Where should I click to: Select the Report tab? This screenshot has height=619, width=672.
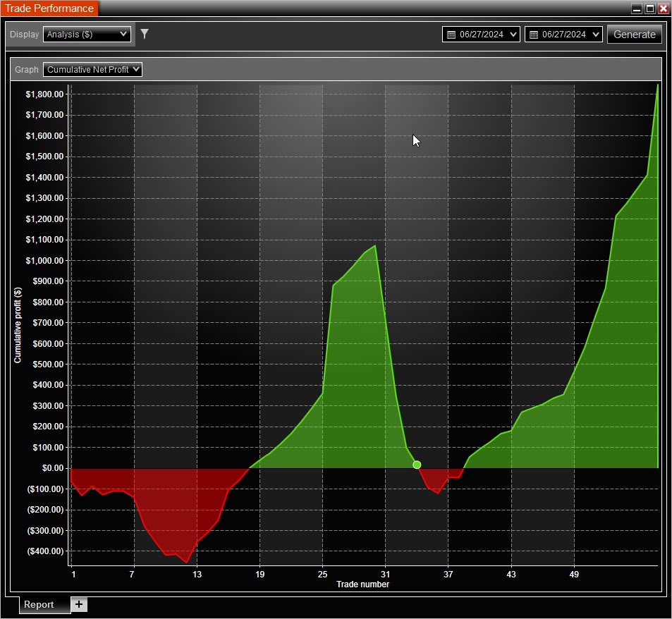tap(39, 604)
